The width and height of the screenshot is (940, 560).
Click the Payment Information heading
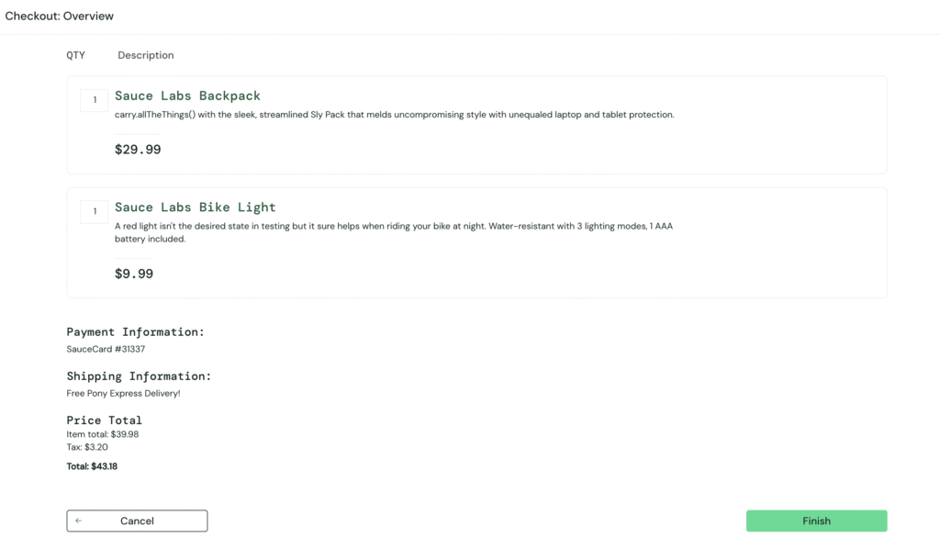[x=135, y=332]
